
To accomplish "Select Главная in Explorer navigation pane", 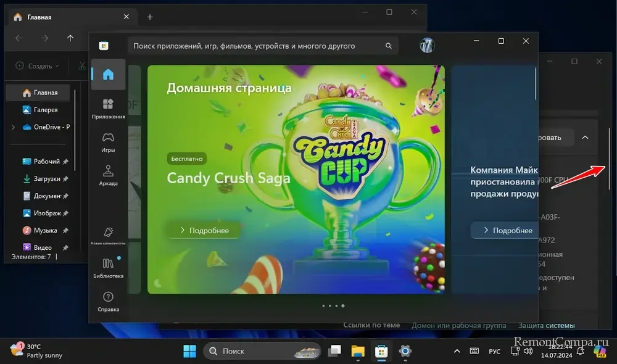I will click(38, 93).
